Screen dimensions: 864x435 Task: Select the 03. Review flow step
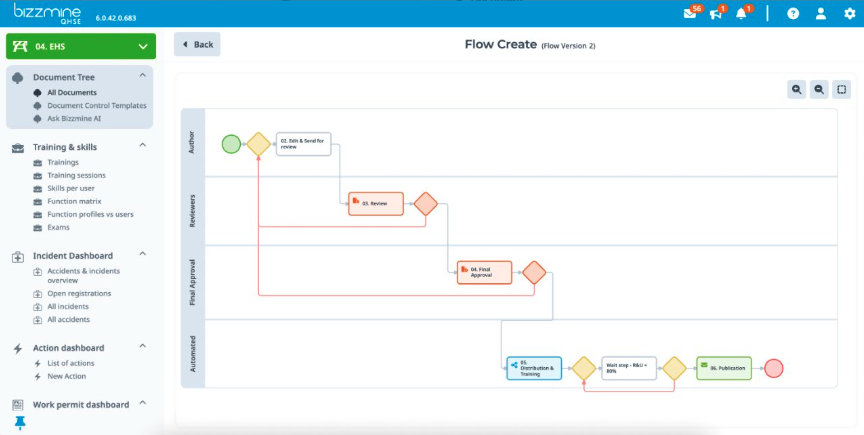pos(376,203)
